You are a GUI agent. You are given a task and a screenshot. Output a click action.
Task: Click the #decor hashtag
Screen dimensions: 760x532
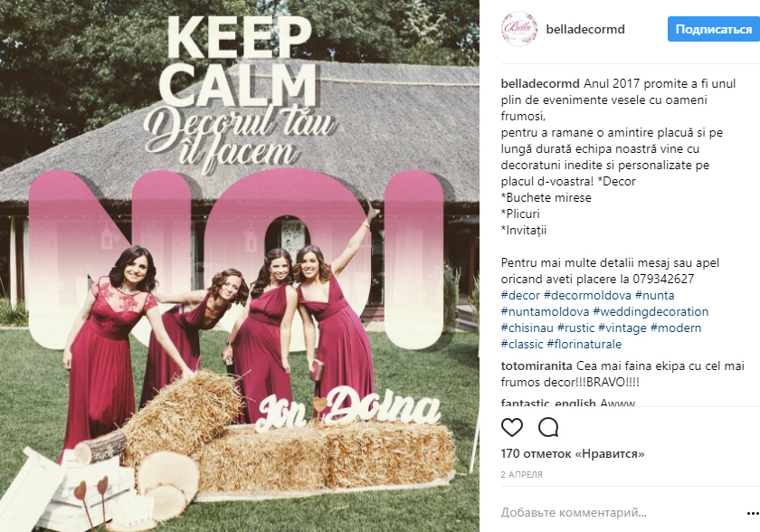pyautogui.click(x=520, y=295)
